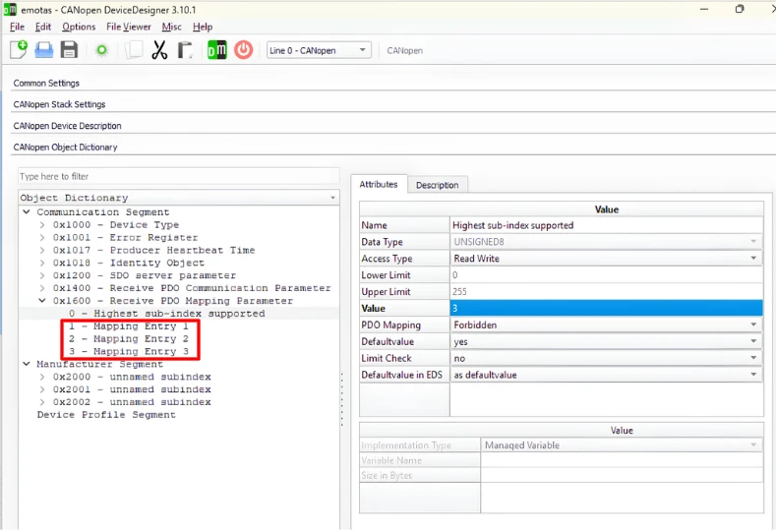The image size is (776, 532).
Task: Click the green DM DeviceDesigner icon
Action: click(x=216, y=50)
